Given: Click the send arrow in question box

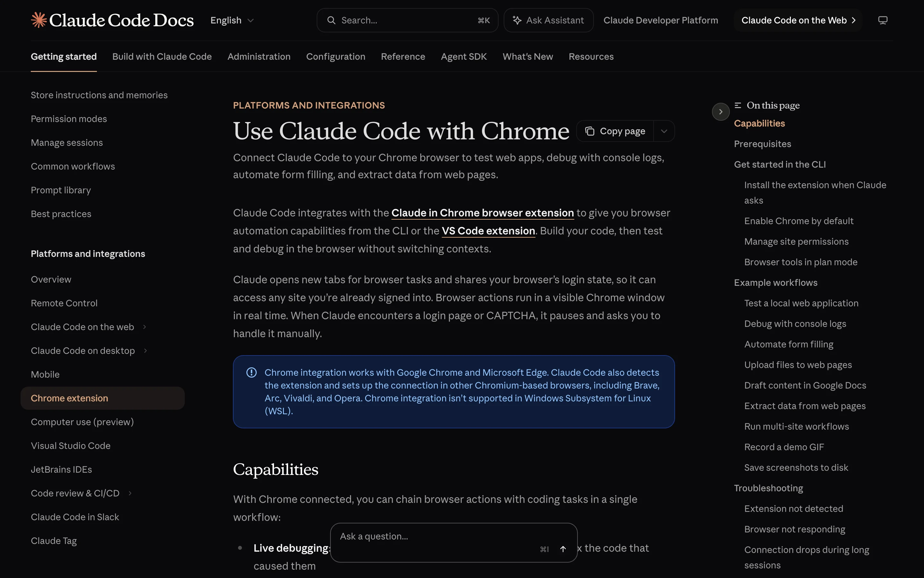Looking at the screenshot, I should coord(563,549).
